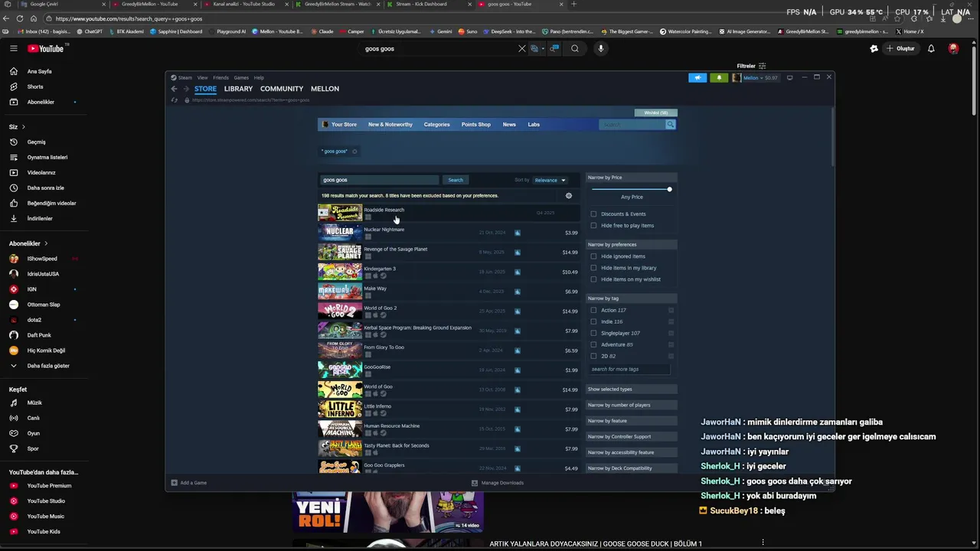The width and height of the screenshot is (980, 551).
Task: Start YouTube voice search microphone
Action: (x=600, y=48)
